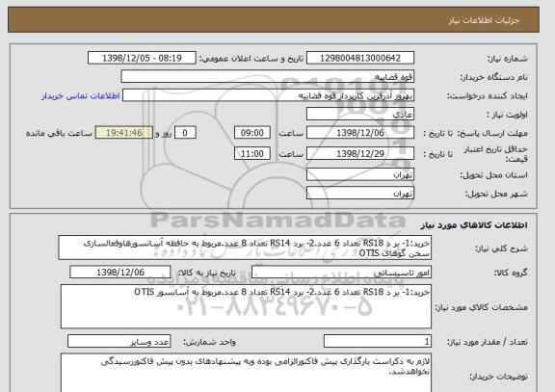Select the priority field showing عادی

pyautogui.click(x=360, y=115)
